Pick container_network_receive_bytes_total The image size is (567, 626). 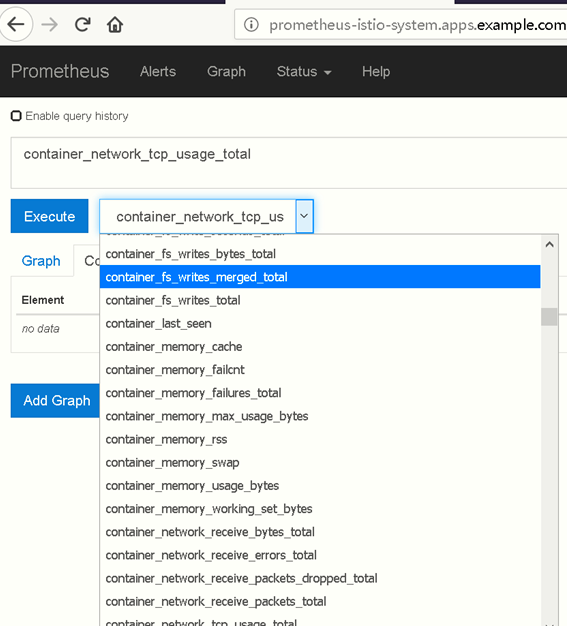[320, 532]
